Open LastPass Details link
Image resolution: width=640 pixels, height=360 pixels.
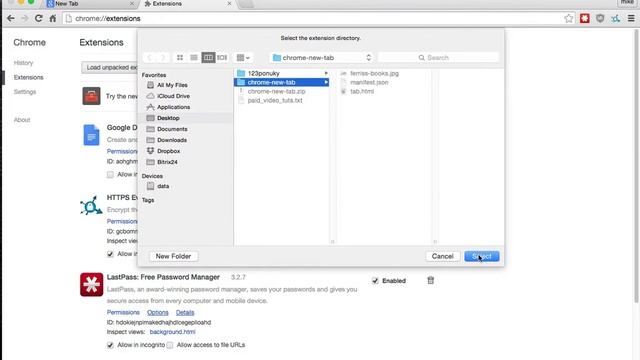[185, 312]
